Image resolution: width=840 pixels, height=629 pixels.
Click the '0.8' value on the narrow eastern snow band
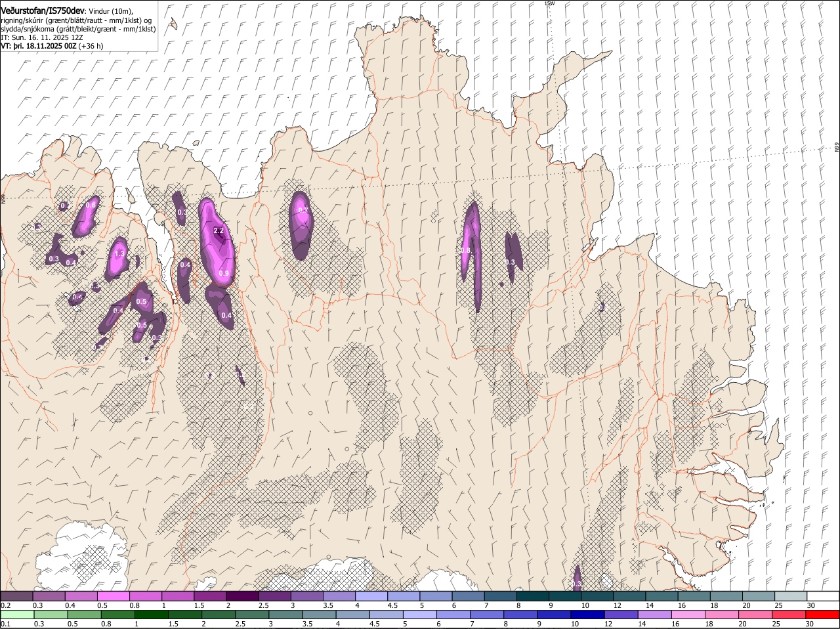click(x=466, y=251)
